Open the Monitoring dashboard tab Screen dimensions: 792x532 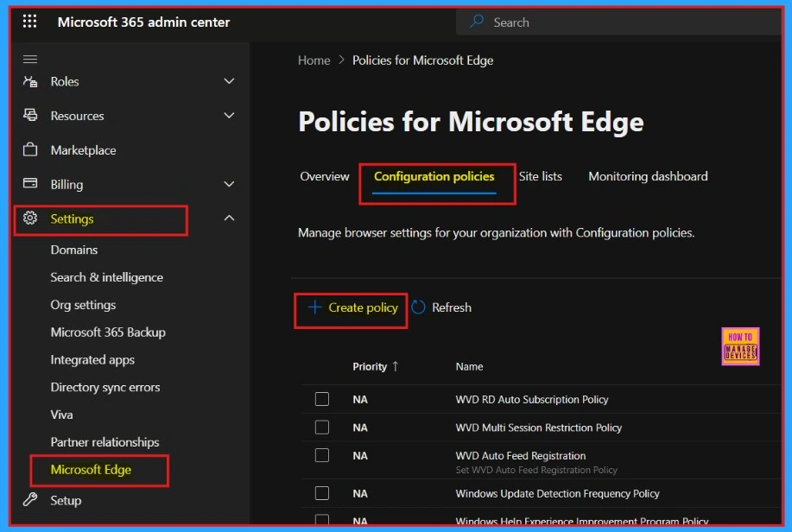click(x=648, y=176)
